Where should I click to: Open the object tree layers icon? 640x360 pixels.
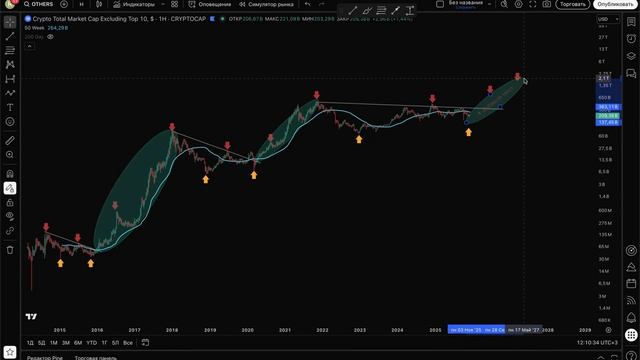pyautogui.click(x=631, y=56)
